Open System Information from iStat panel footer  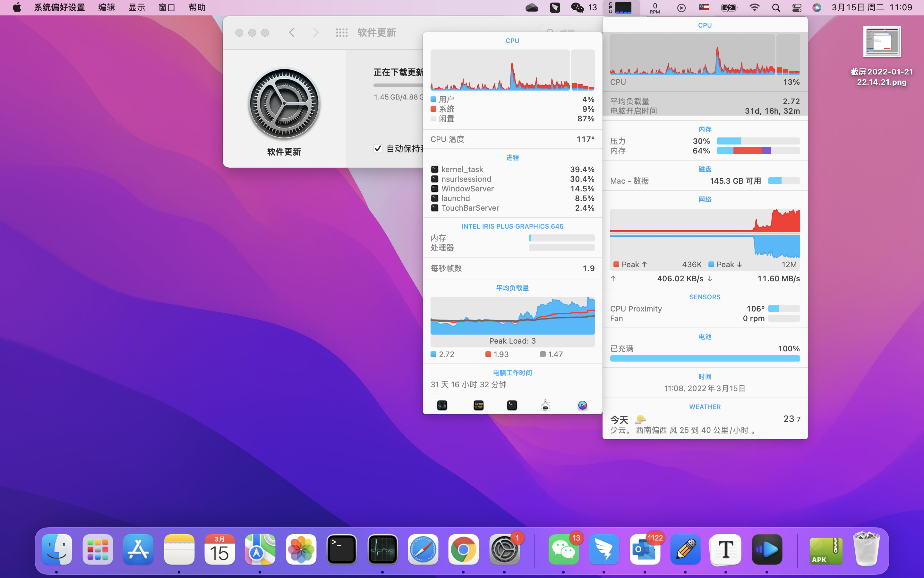point(545,405)
